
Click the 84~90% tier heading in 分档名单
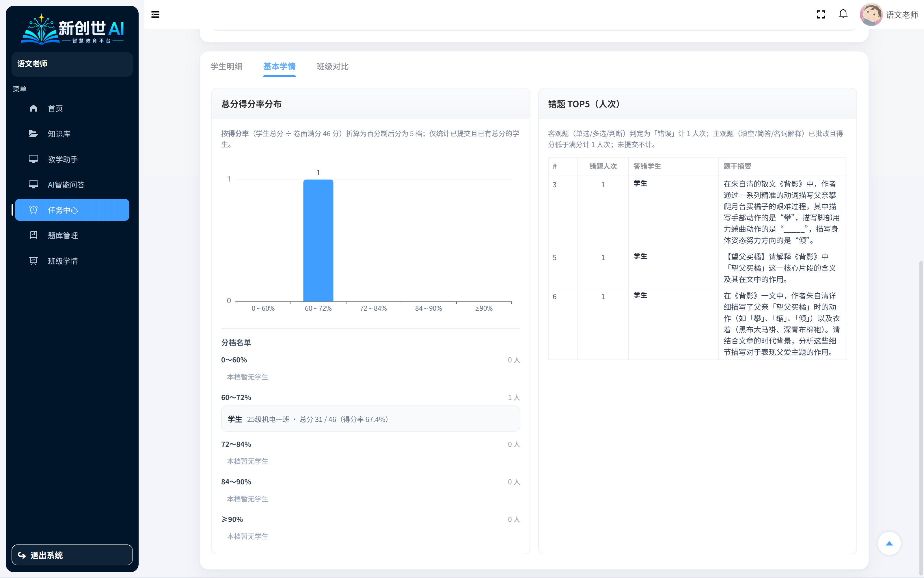pos(236,482)
